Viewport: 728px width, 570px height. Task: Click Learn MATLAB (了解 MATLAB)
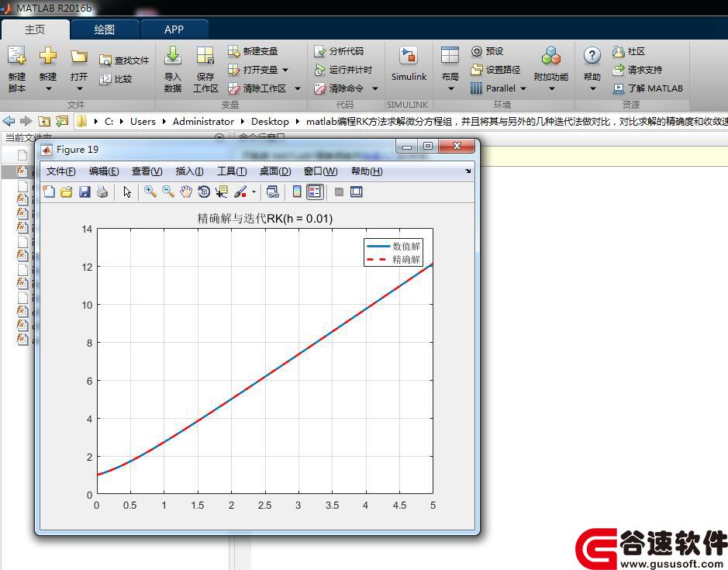click(647, 88)
